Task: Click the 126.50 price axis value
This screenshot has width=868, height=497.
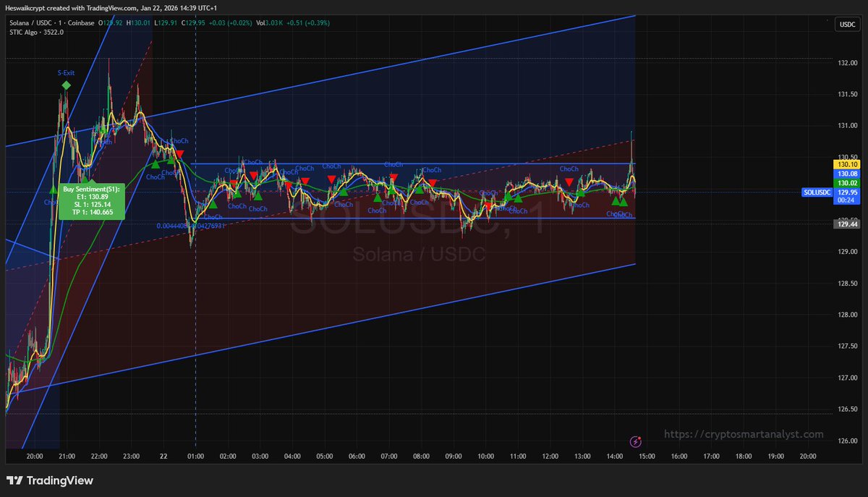Action: click(846, 409)
